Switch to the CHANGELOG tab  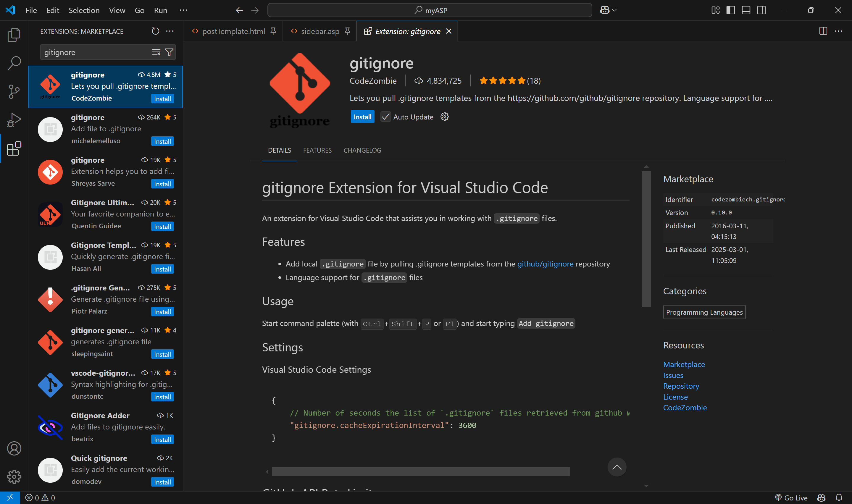pyautogui.click(x=362, y=150)
